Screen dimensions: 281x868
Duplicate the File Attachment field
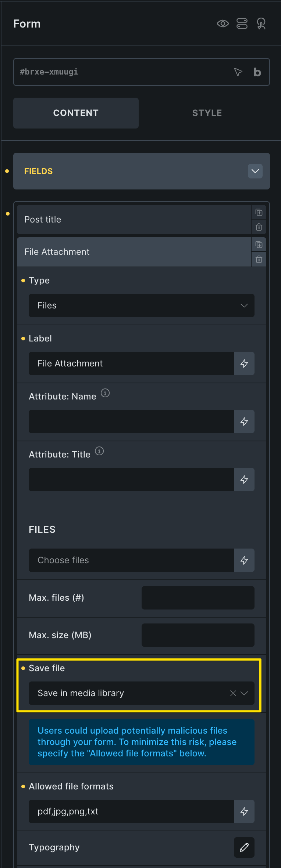pyautogui.click(x=259, y=245)
